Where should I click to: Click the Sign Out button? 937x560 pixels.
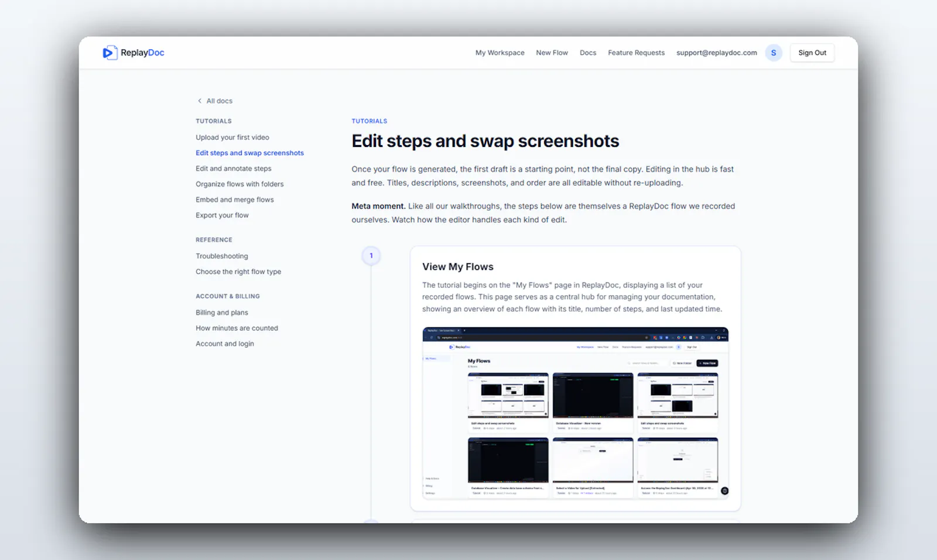pyautogui.click(x=812, y=53)
